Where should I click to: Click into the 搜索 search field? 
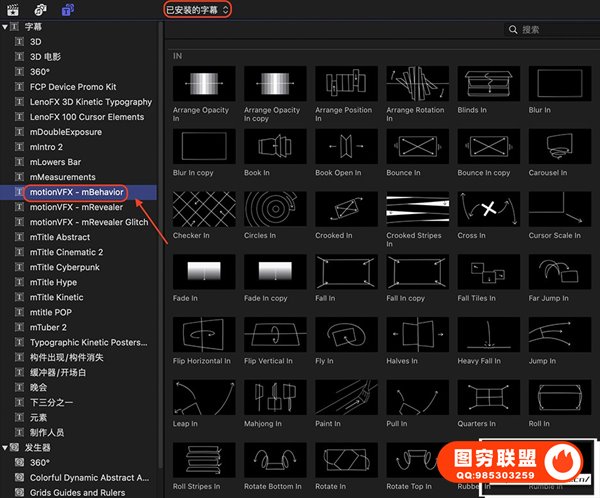tap(555, 30)
